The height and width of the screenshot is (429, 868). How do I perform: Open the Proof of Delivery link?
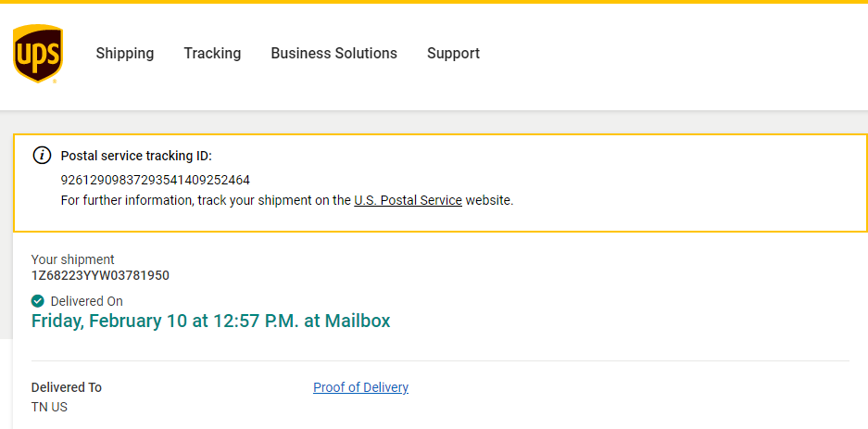pyautogui.click(x=360, y=387)
